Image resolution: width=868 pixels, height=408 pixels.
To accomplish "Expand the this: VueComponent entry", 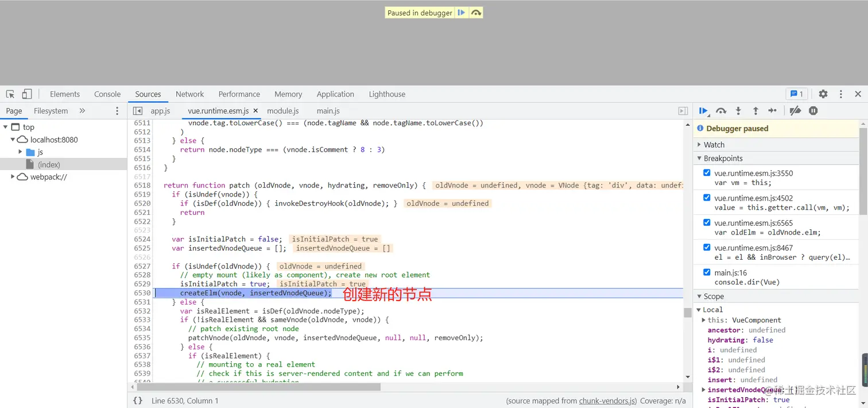I will coord(704,320).
